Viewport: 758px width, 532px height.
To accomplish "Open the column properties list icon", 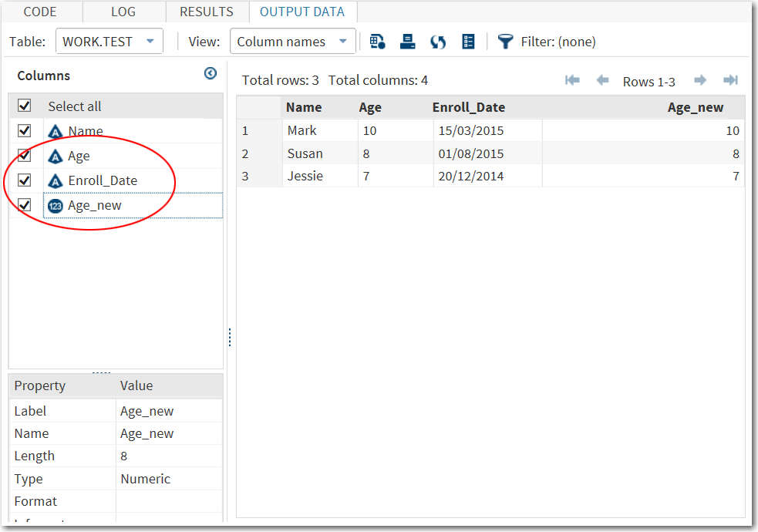I will pyautogui.click(x=468, y=41).
